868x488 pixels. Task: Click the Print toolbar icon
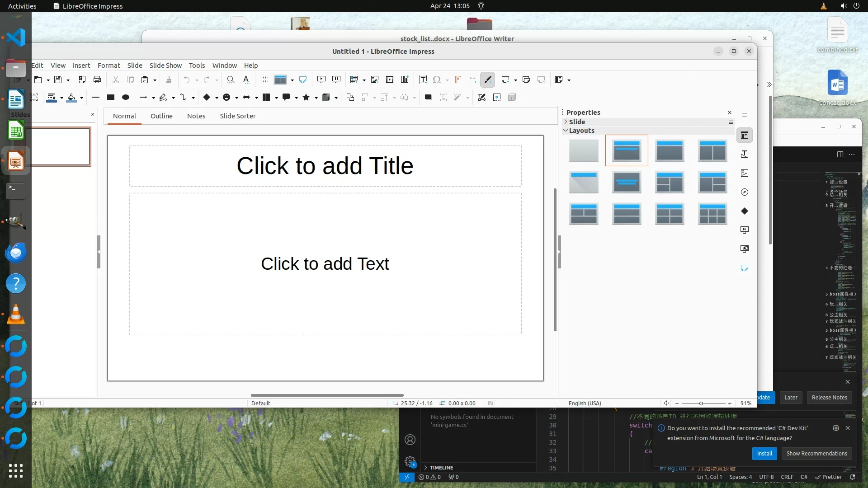(97, 80)
